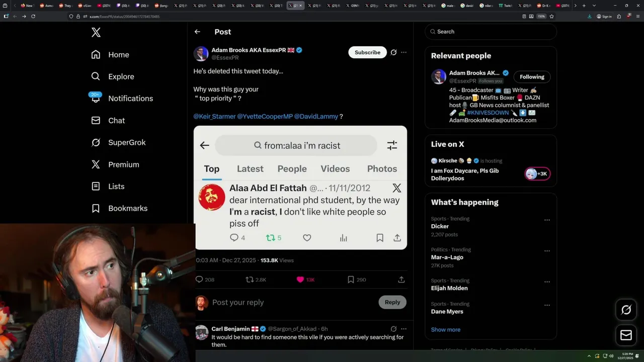The width and height of the screenshot is (644, 362).
Task: Click the Grok icon beside Subscribe
Action: pos(393,52)
